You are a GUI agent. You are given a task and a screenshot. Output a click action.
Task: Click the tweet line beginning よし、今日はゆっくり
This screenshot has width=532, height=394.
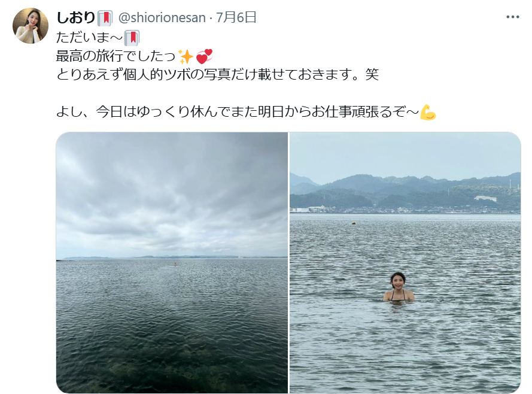(238, 112)
